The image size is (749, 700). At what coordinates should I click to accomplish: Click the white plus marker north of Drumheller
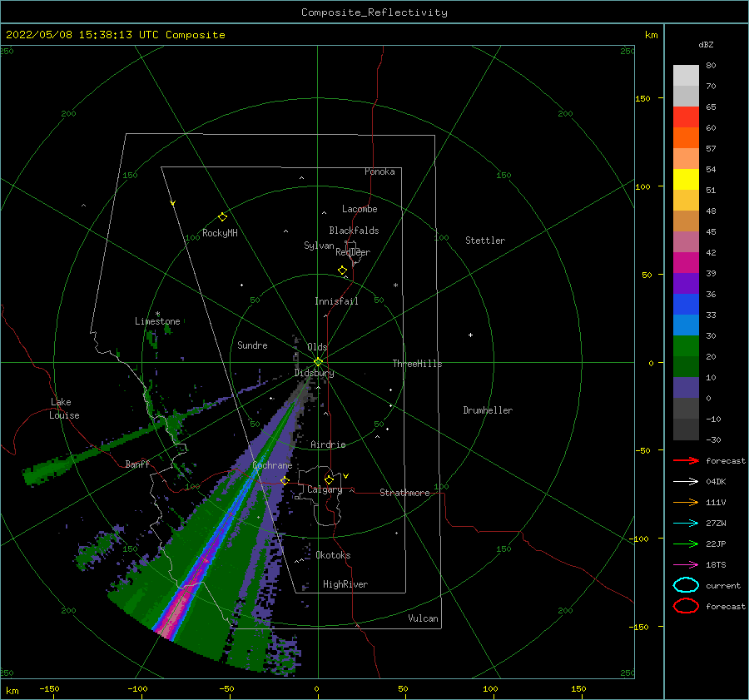pyautogui.click(x=470, y=335)
